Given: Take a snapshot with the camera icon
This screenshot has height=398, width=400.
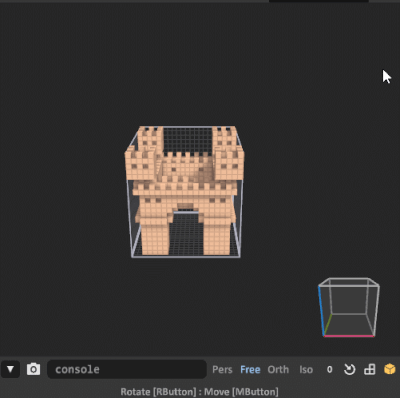Looking at the screenshot, I should point(33,369).
